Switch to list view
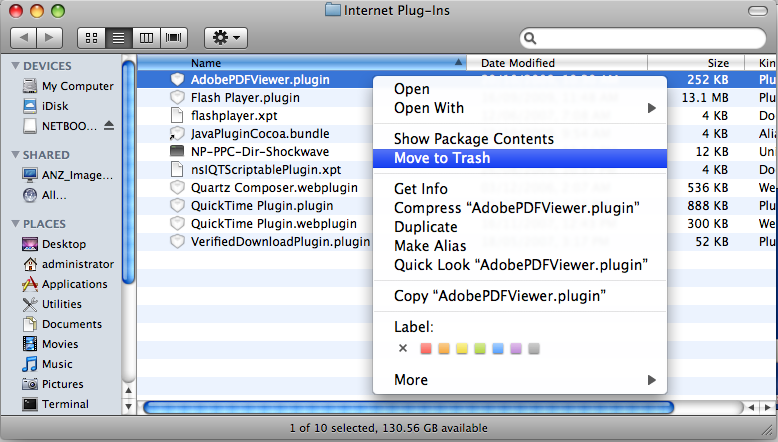Image resolution: width=778 pixels, height=442 pixels. pos(119,38)
